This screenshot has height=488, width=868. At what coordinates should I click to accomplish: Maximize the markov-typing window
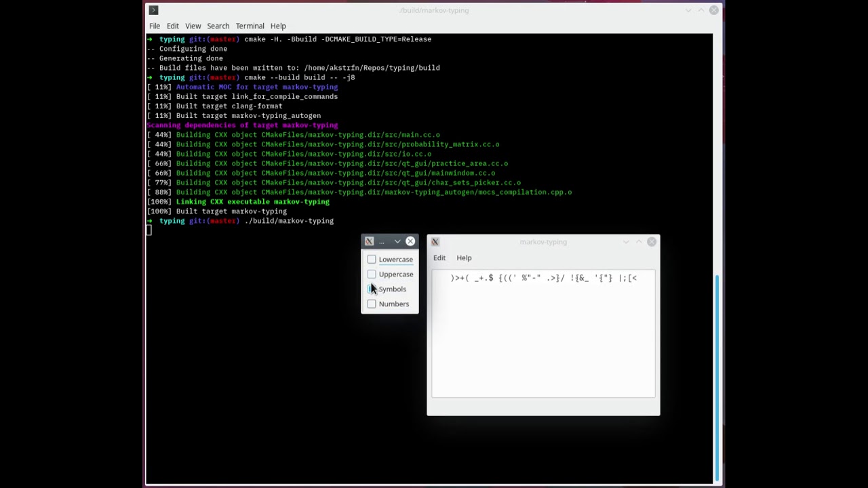click(639, 241)
